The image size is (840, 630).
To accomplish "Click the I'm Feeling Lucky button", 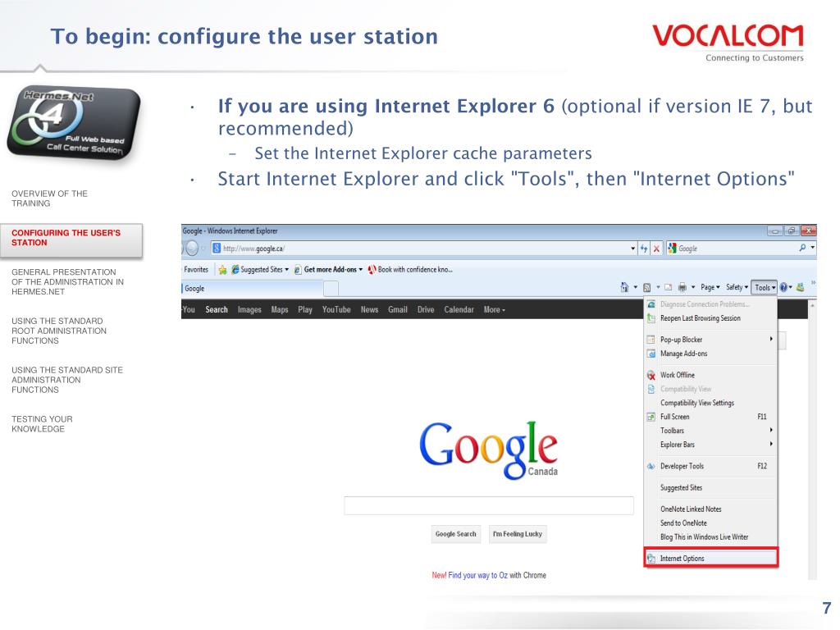I will pyautogui.click(x=518, y=534).
